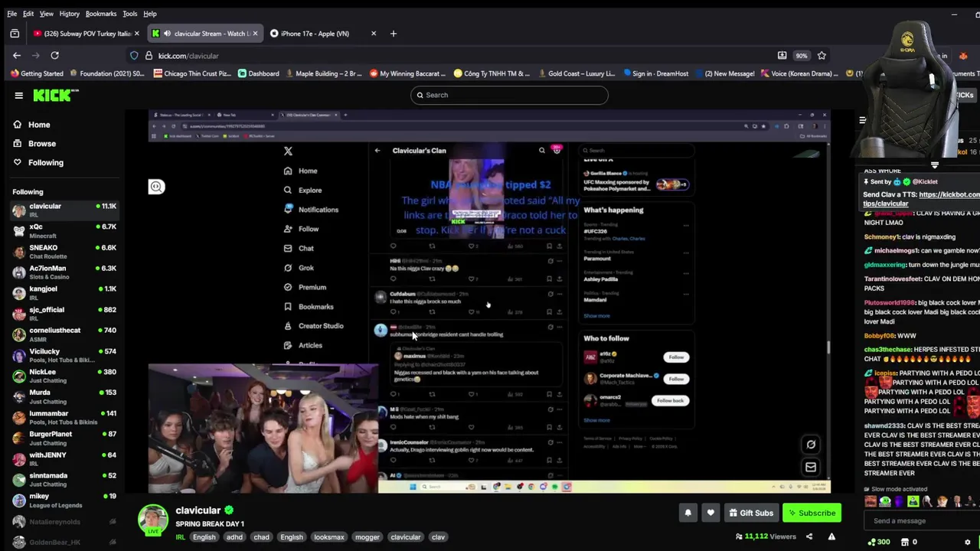Close the Subway POV YouTube tab
980x551 pixels.
[x=137, y=34]
